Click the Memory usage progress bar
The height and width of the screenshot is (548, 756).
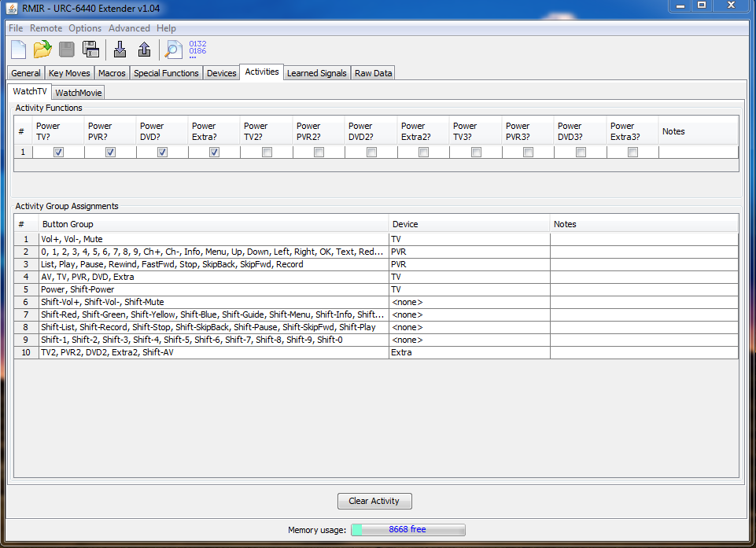point(408,530)
